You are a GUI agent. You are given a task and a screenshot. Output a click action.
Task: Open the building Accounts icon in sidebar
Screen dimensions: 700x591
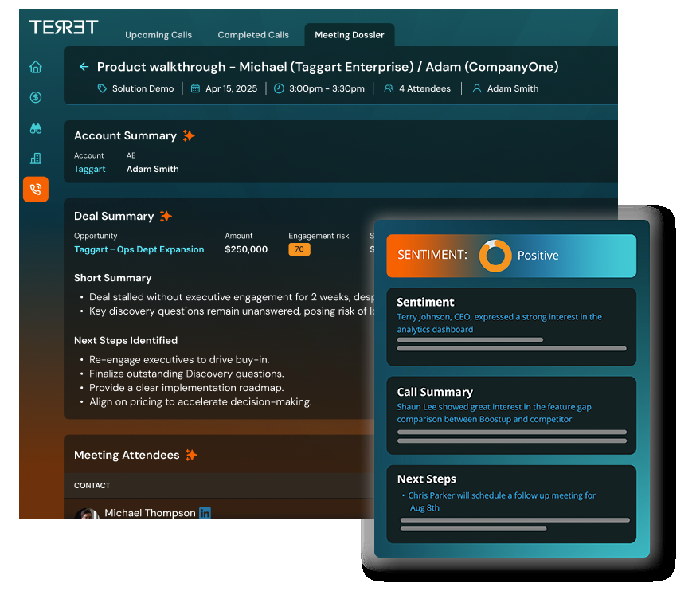[x=35, y=158]
